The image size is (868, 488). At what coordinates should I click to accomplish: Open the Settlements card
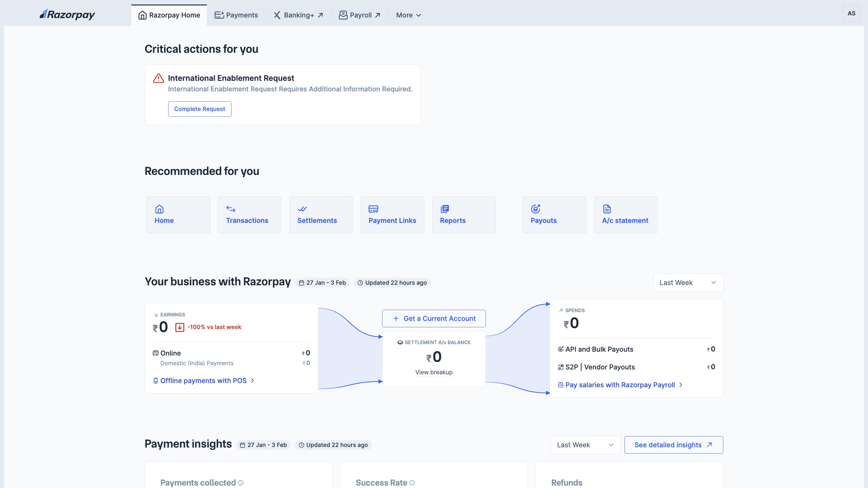pos(321,215)
